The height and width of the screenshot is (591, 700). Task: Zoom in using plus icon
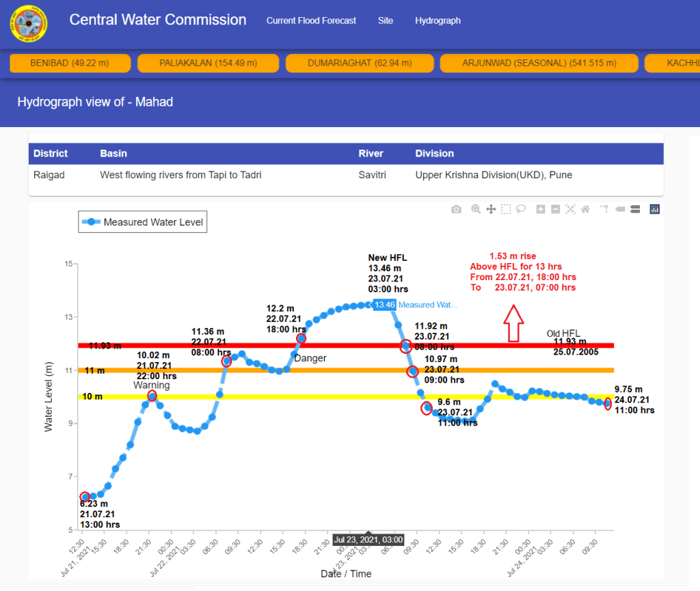tap(541, 209)
